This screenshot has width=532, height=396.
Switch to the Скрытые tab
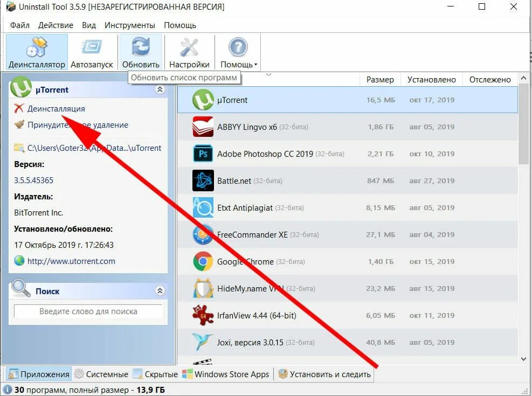[155, 374]
